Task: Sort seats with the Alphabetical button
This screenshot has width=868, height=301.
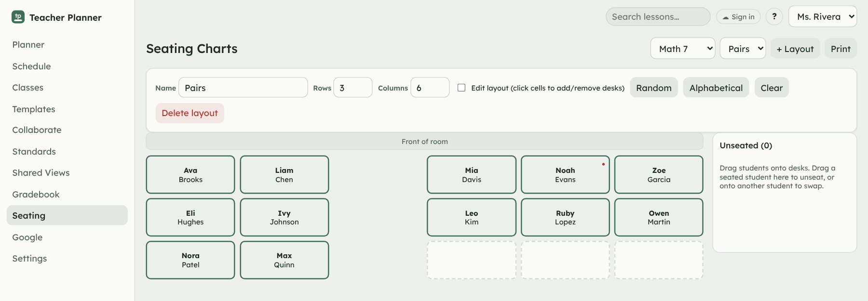Action: pos(716,88)
